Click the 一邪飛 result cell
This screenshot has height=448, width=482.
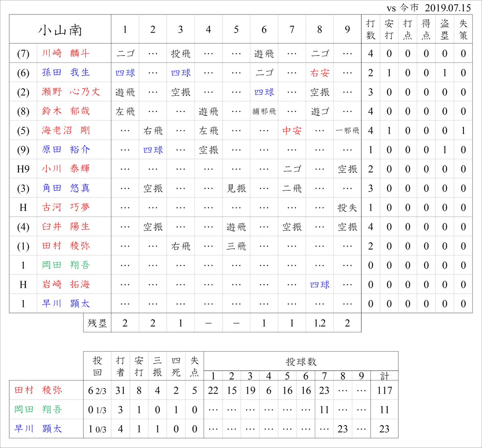347,131
